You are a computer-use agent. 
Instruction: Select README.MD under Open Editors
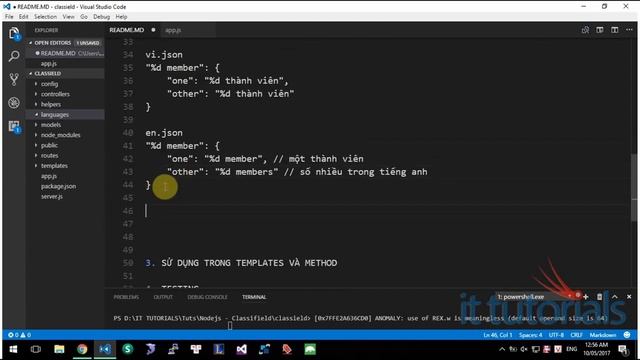(65, 53)
